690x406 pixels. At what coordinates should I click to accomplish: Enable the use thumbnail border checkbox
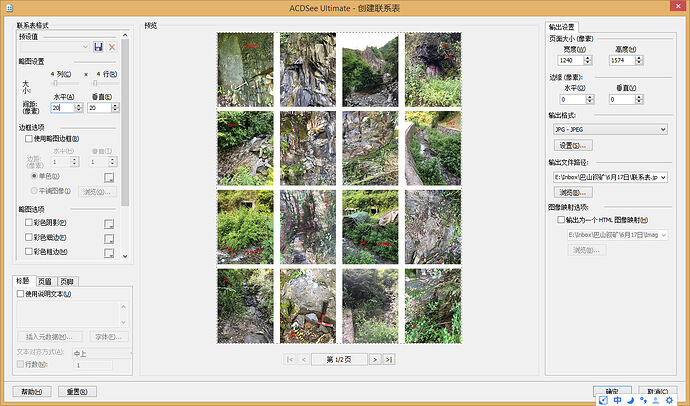(x=29, y=139)
